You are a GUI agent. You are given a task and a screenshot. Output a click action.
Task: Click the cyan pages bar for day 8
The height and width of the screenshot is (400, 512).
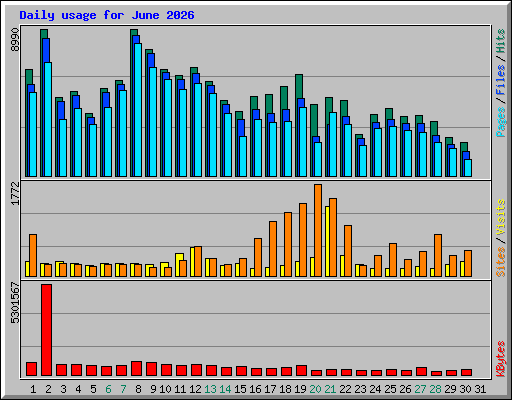(x=138, y=110)
